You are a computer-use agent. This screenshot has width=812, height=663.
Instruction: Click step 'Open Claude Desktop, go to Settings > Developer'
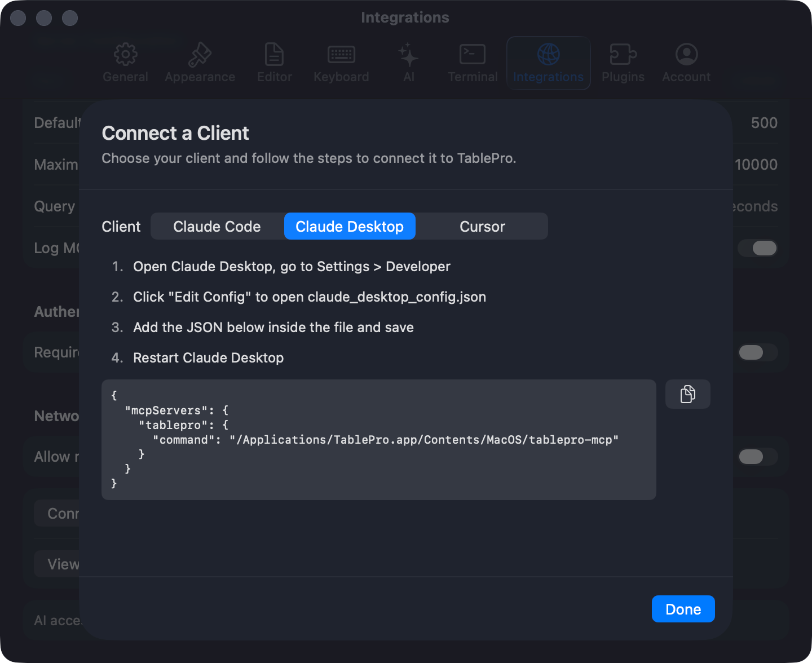(292, 267)
